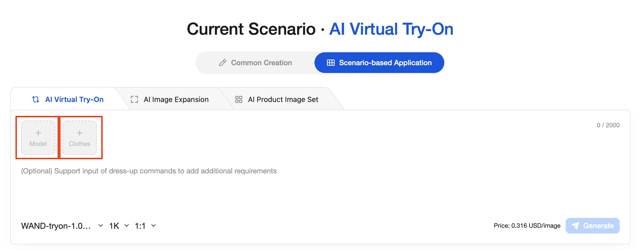Click the Generate button

point(593,226)
